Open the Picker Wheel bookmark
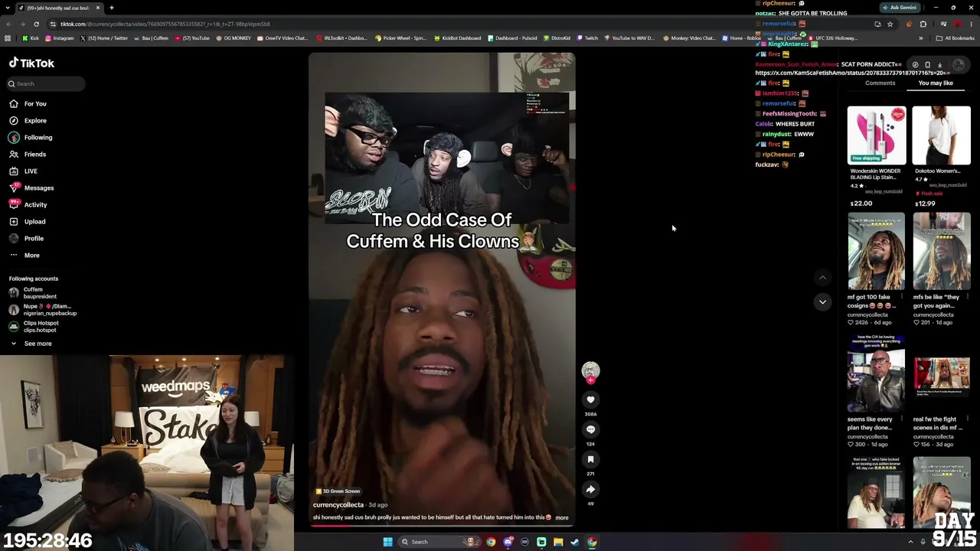 [x=400, y=38]
